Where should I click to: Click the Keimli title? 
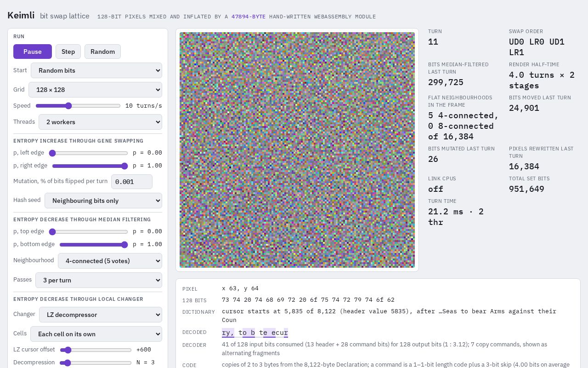pyautogui.click(x=21, y=15)
